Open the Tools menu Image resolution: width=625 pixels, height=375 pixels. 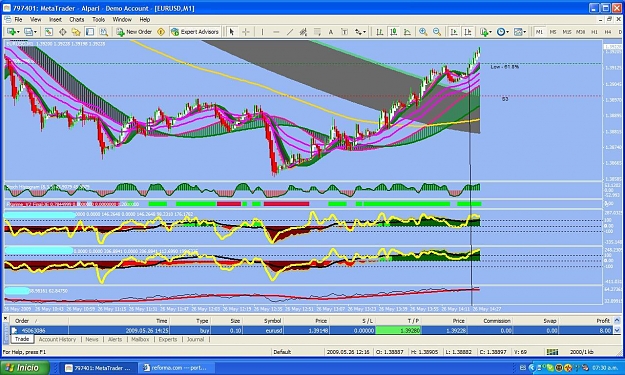click(98, 20)
